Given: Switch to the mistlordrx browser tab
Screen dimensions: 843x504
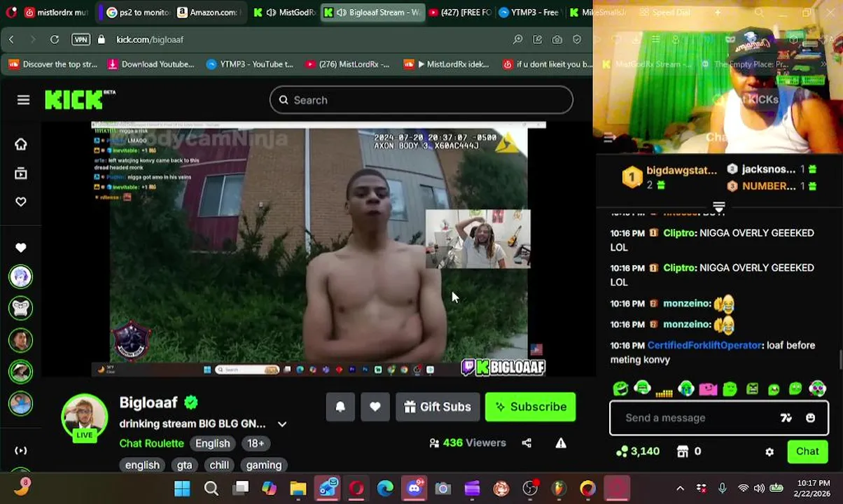Looking at the screenshot, I should (x=56, y=13).
